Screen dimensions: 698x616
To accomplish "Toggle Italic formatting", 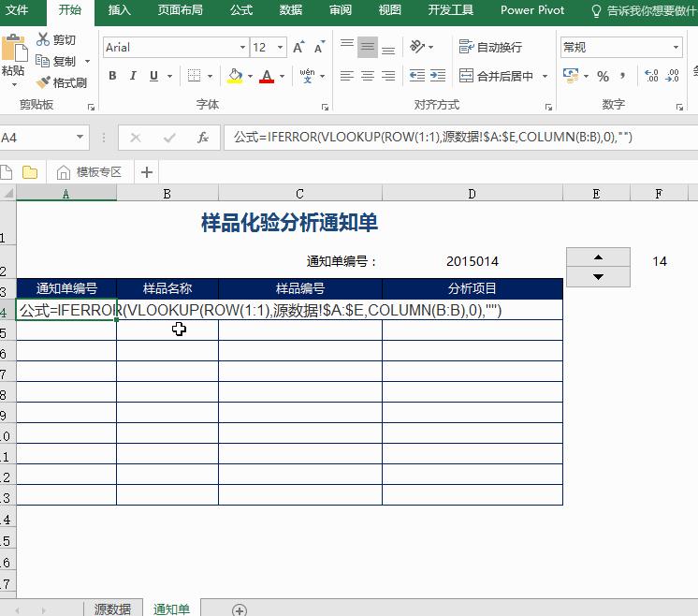I will (x=133, y=76).
